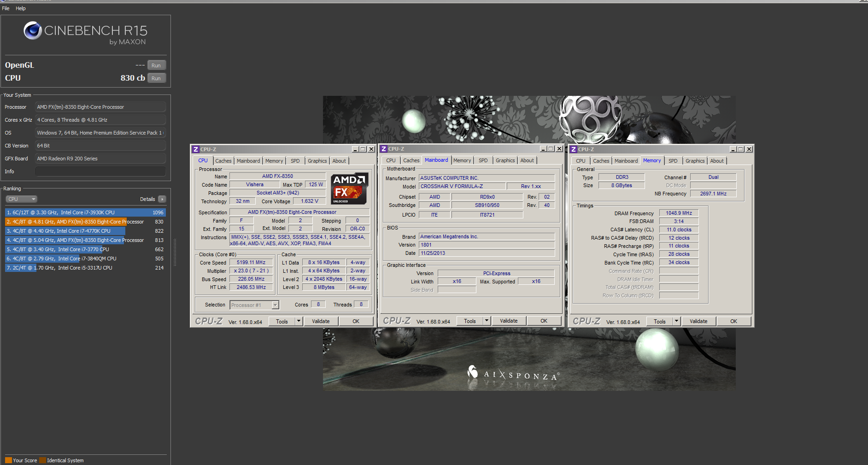The image size is (868, 465).
Task: Open Mainboard tab in first CPU-Z window
Action: pyautogui.click(x=248, y=161)
